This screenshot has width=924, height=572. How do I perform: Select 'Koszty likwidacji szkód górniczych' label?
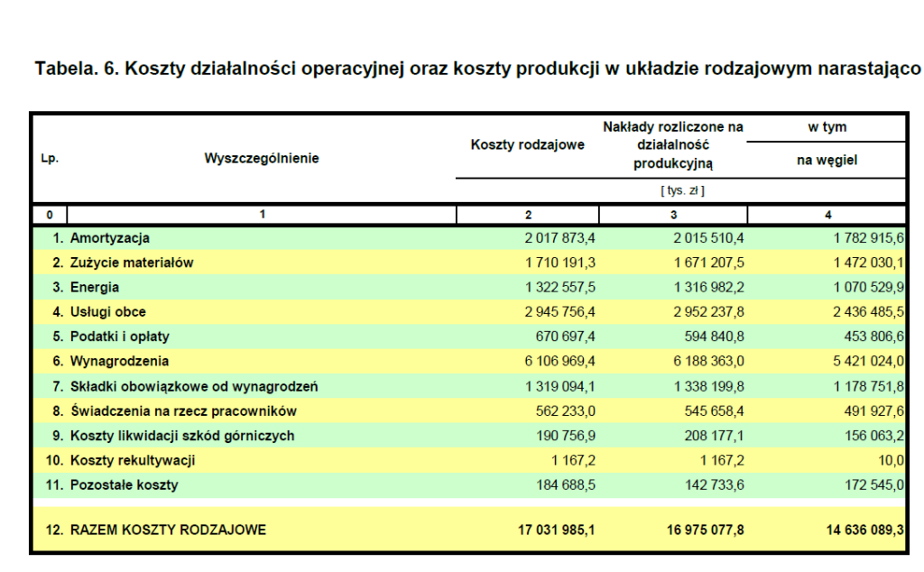click(x=182, y=436)
